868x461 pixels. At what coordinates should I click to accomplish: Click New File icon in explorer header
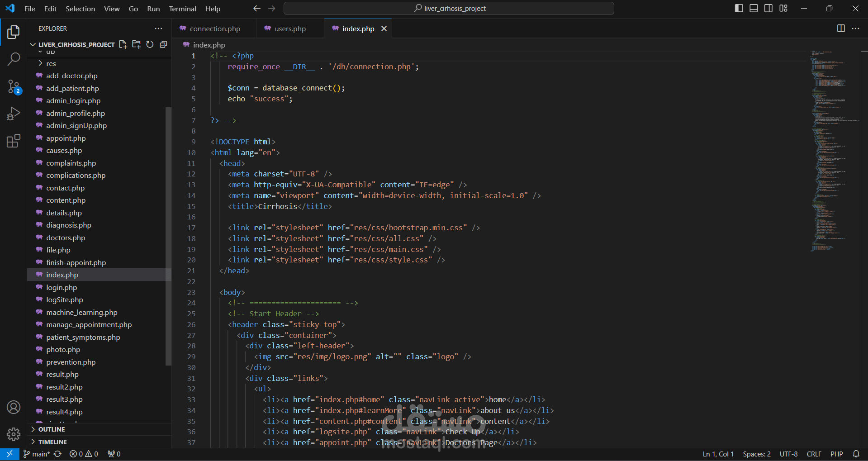point(123,44)
